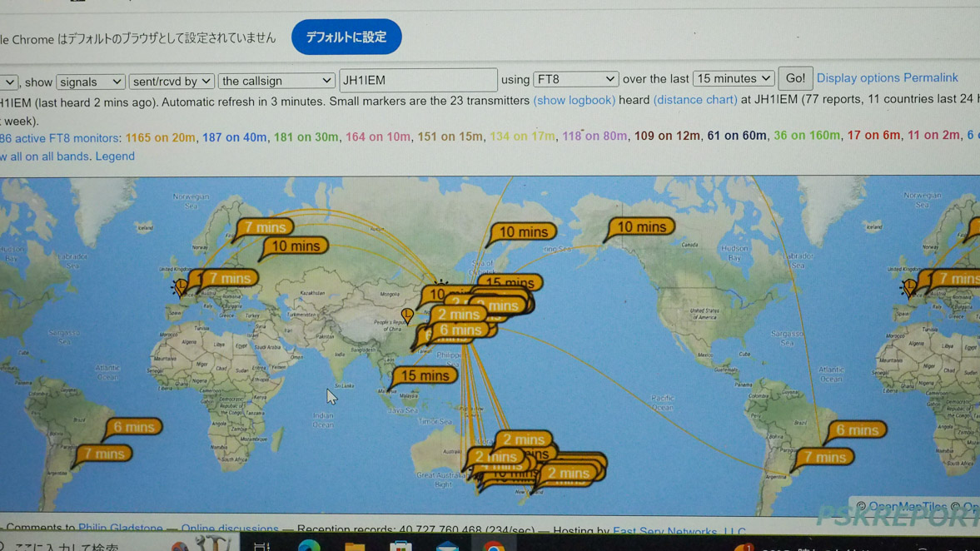The image size is (980, 551).
Task: Open the signals dropdown
Action: coord(90,82)
